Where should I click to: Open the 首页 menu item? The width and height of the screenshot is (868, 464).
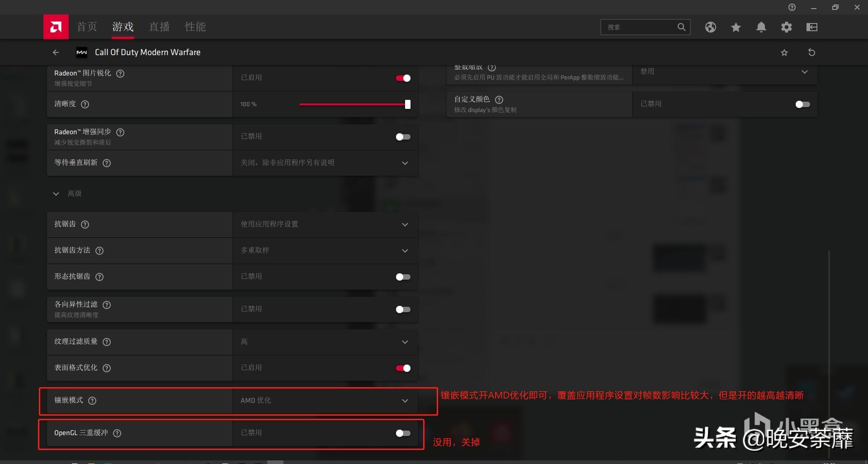(x=86, y=27)
